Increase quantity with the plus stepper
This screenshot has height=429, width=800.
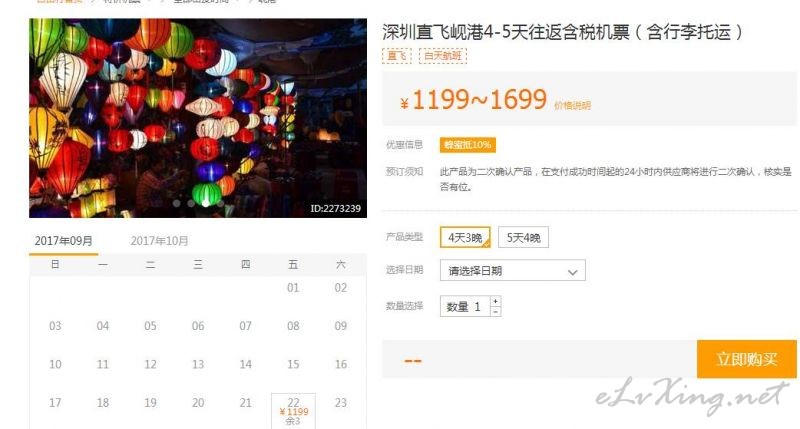click(x=495, y=301)
